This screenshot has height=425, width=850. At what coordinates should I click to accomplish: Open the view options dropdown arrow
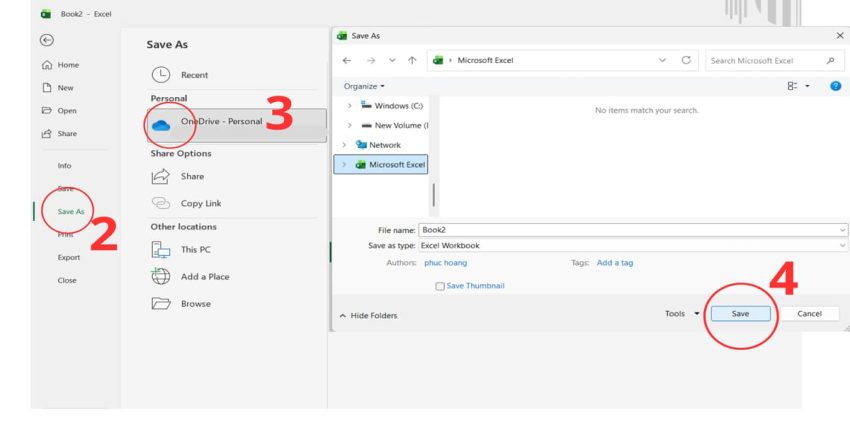pos(807,86)
